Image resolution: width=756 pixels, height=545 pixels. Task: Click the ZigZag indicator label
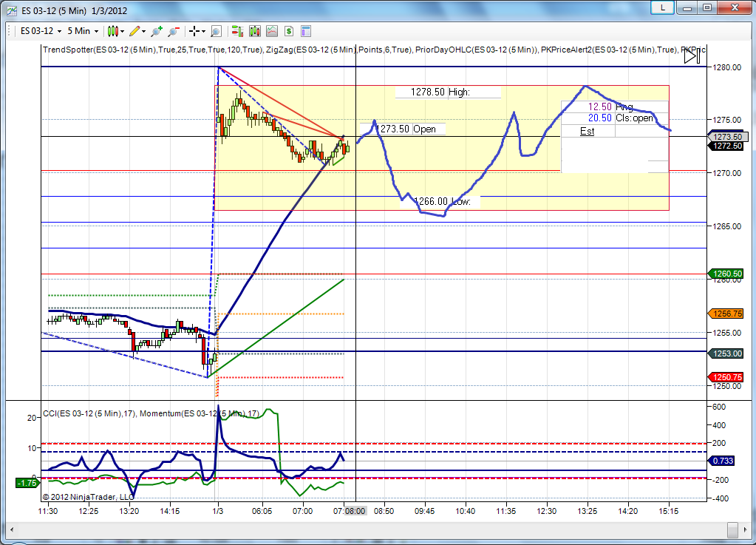click(338, 50)
